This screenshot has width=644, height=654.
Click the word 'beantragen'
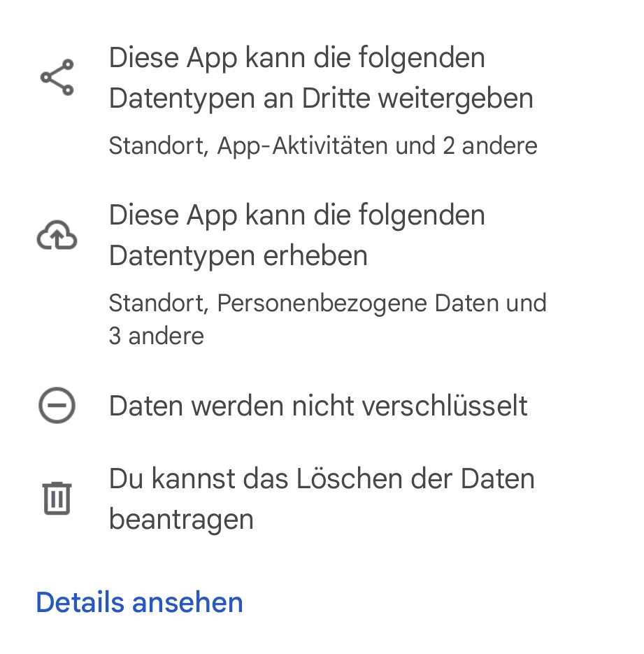click(x=181, y=520)
